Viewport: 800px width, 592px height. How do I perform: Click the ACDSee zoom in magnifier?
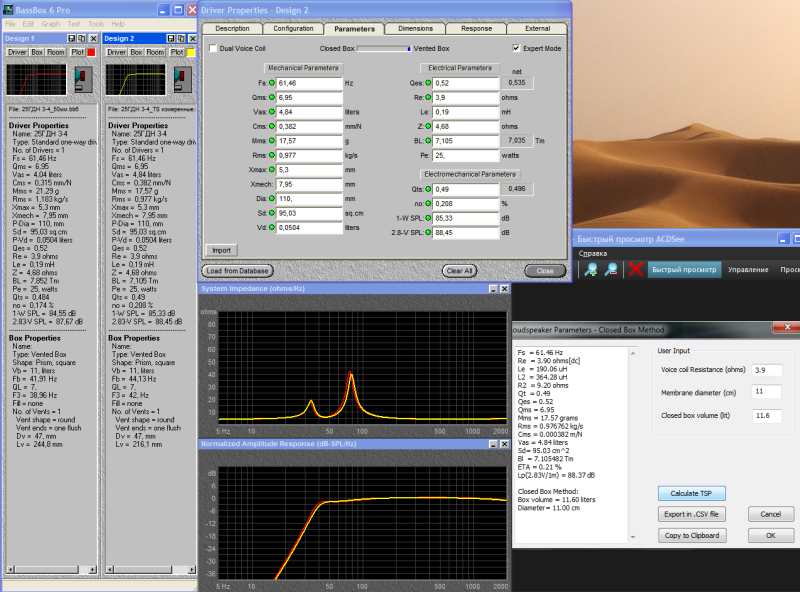590,270
